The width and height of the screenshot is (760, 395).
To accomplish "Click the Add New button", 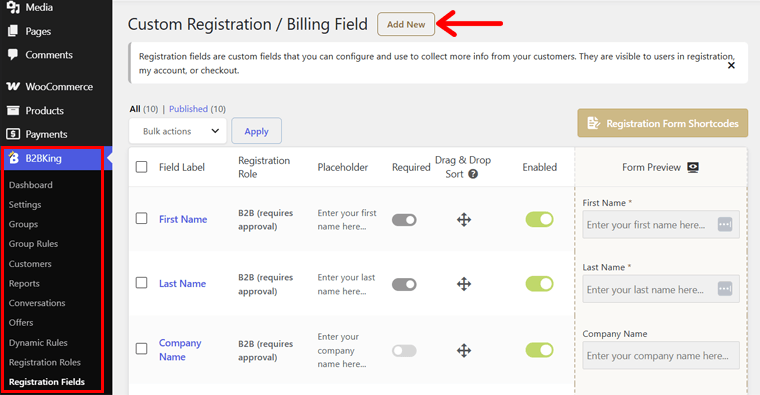I will (406, 24).
